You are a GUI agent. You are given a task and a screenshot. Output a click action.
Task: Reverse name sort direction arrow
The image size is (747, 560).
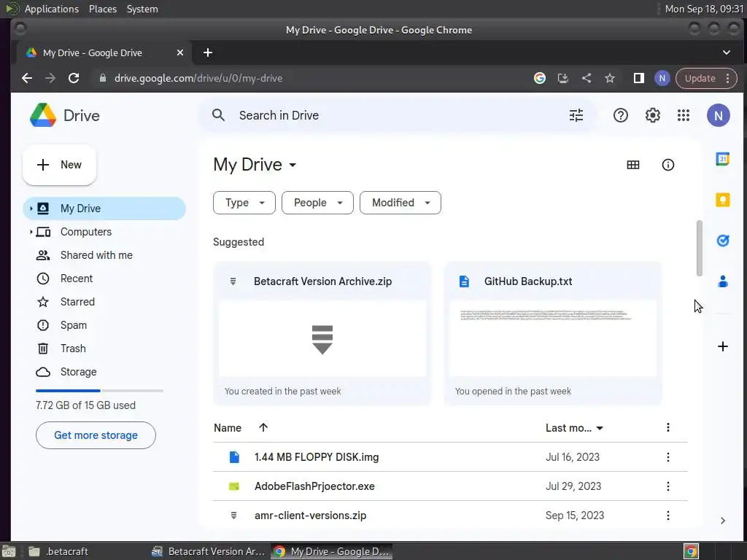point(263,427)
